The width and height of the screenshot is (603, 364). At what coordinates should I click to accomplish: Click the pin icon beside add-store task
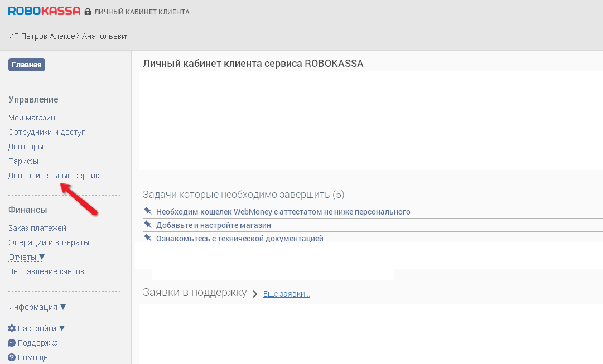pyautogui.click(x=148, y=224)
